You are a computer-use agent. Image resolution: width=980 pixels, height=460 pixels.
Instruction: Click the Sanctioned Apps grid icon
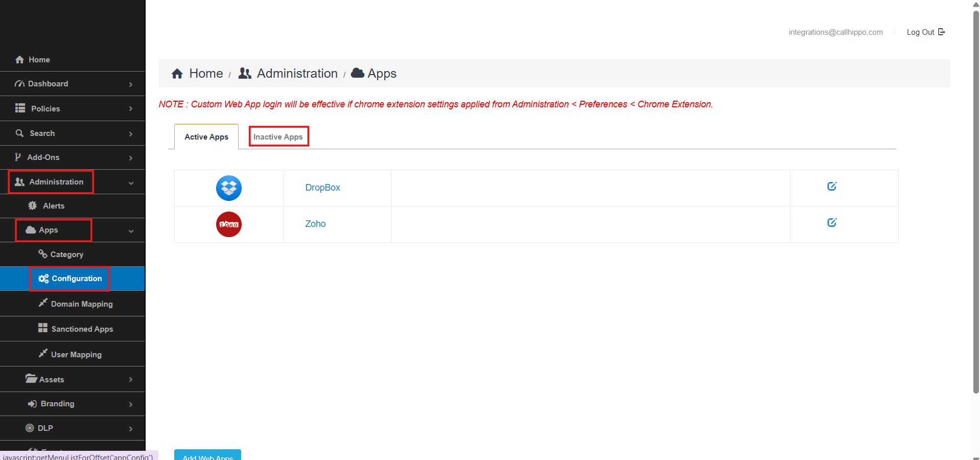coord(43,328)
